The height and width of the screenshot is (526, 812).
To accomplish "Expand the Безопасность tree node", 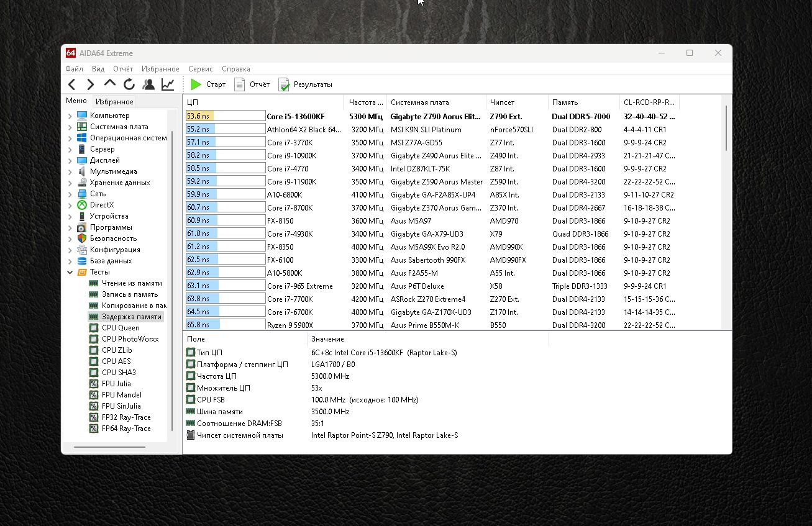I will (x=70, y=238).
